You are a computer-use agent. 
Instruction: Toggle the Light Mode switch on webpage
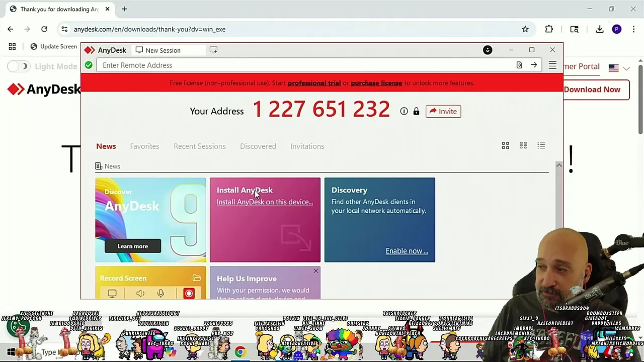click(x=19, y=66)
